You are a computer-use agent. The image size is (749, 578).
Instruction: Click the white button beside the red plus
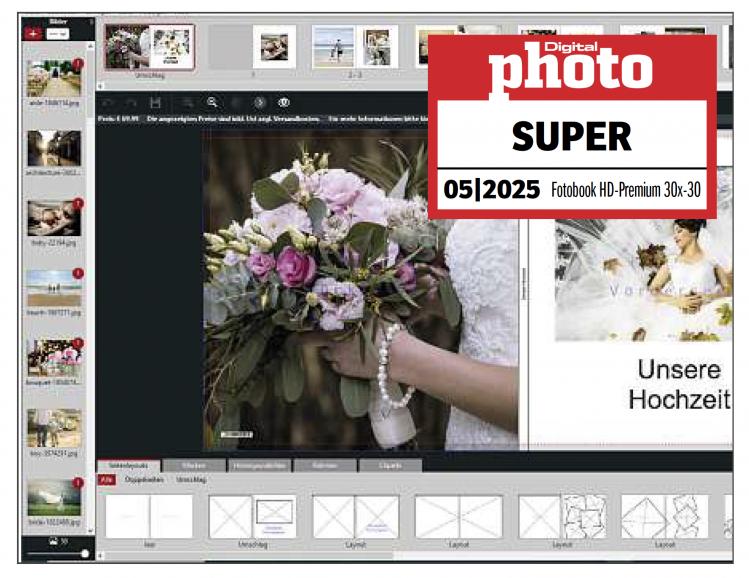58,33
